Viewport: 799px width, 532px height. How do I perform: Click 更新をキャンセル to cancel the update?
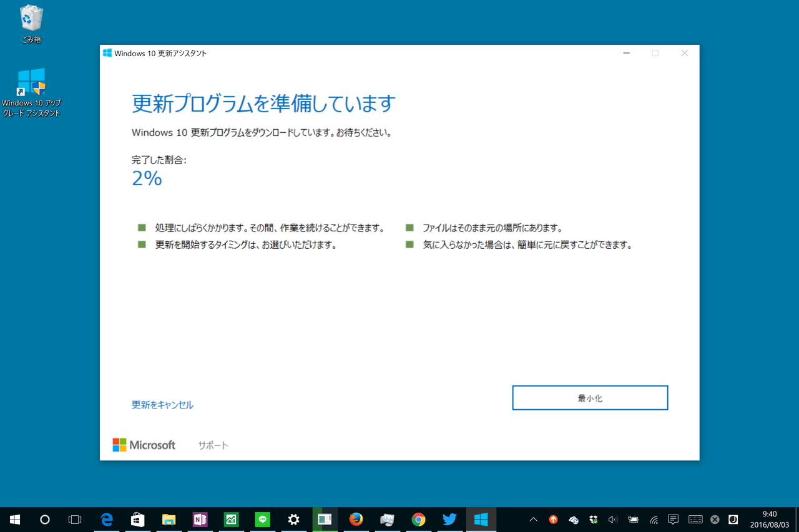pyautogui.click(x=162, y=405)
